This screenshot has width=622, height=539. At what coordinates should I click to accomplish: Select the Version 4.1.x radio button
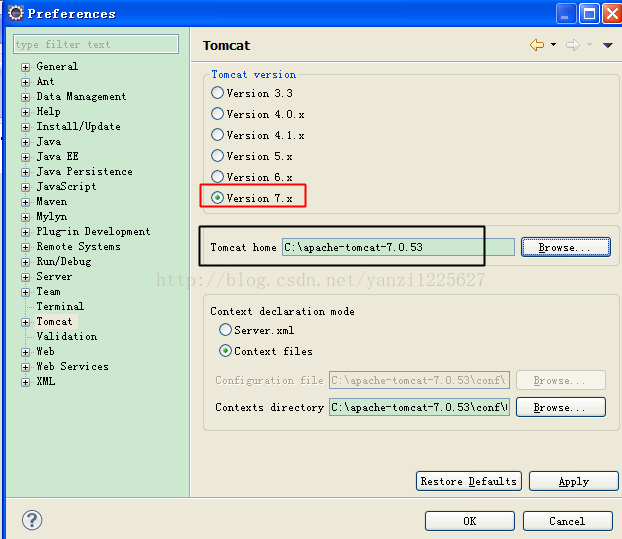(x=217, y=135)
